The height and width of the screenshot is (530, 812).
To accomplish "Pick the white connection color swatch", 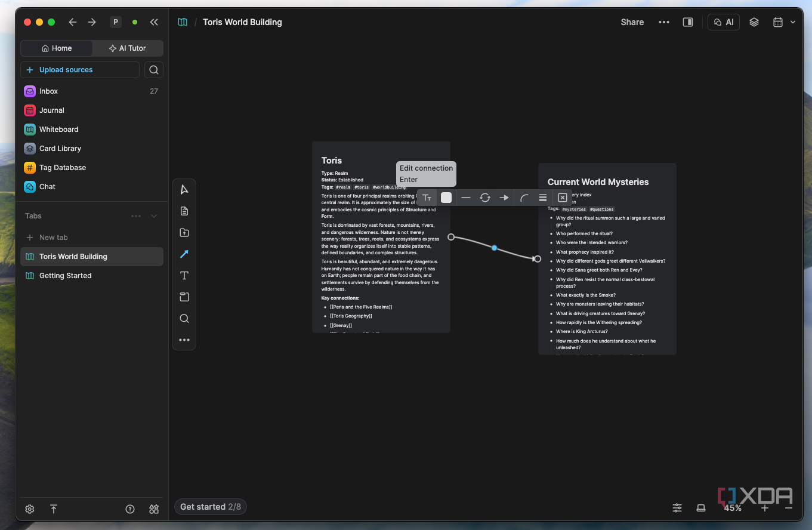I will (x=446, y=198).
